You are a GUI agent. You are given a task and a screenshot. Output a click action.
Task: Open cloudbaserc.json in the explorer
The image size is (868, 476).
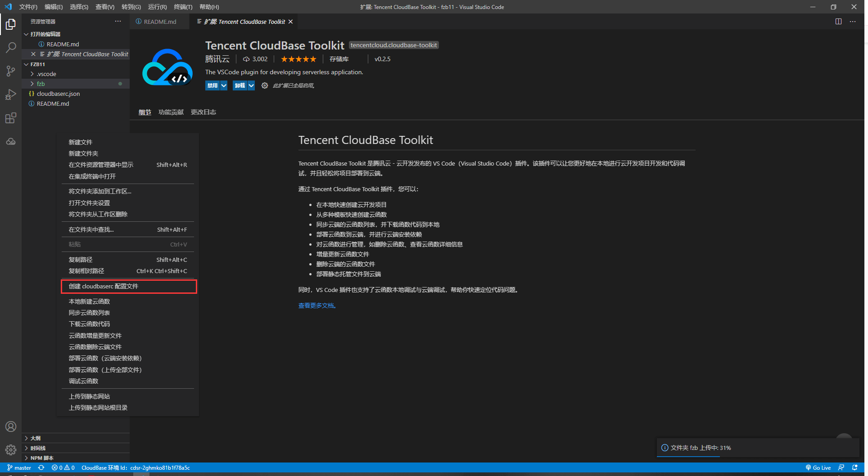tap(76, 94)
